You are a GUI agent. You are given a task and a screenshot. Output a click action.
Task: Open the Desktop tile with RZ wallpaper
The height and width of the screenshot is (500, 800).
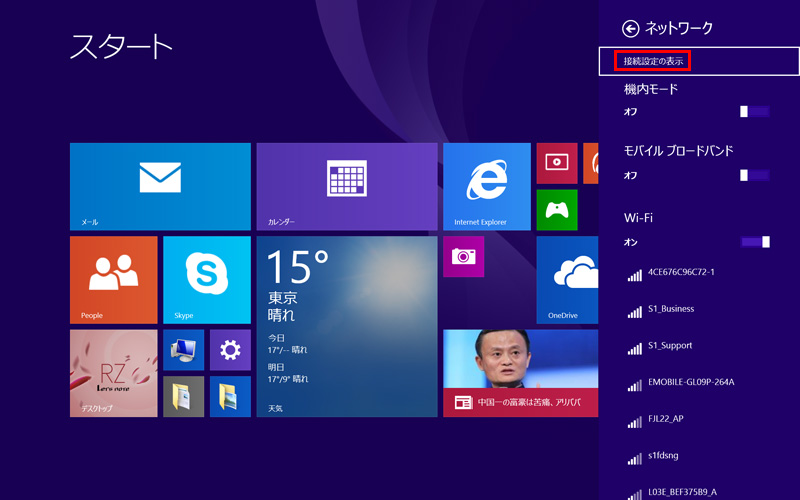click(x=114, y=373)
